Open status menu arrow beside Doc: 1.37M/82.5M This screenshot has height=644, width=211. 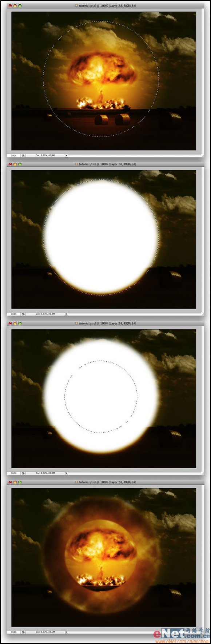click(66, 632)
